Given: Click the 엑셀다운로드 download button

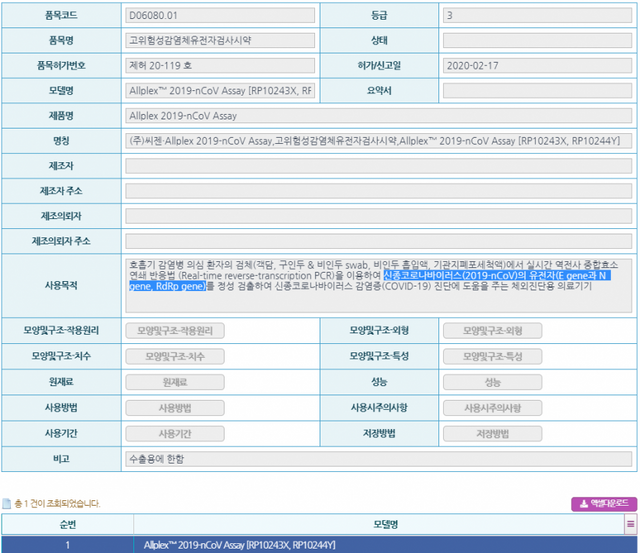Looking at the screenshot, I should coord(604,503).
